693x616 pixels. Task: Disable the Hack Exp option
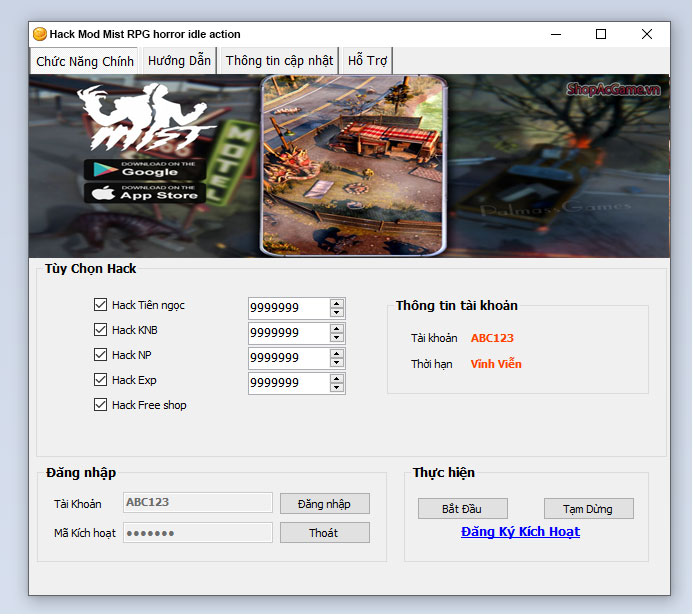pyautogui.click(x=100, y=380)
